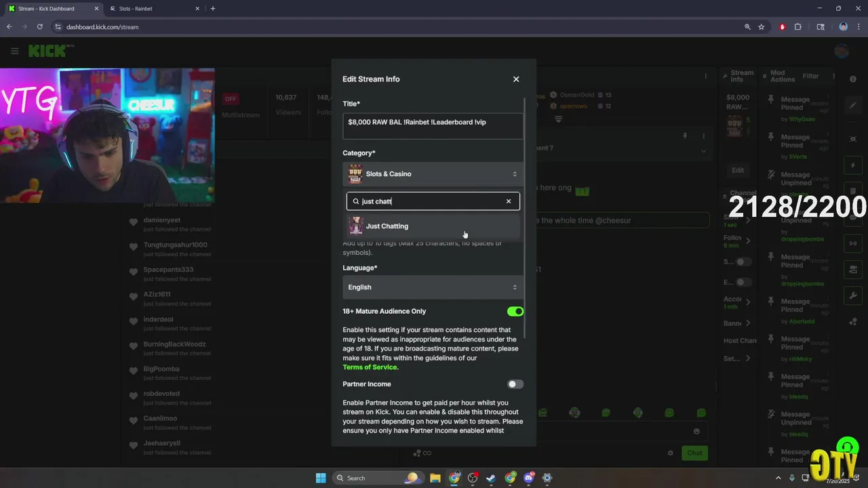868x488 pixels.
Task: Click the pencil icon in right sidebar
Action: coord(853,106)
